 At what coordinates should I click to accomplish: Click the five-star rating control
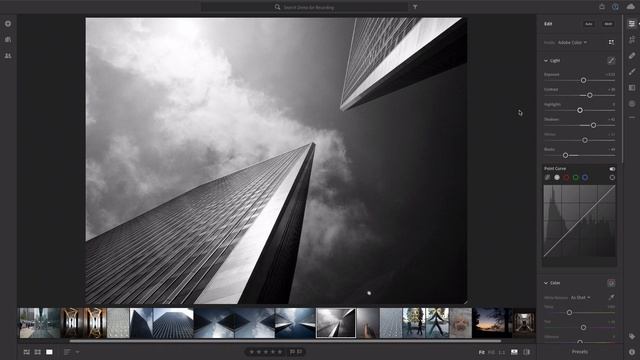pos(266,352)
